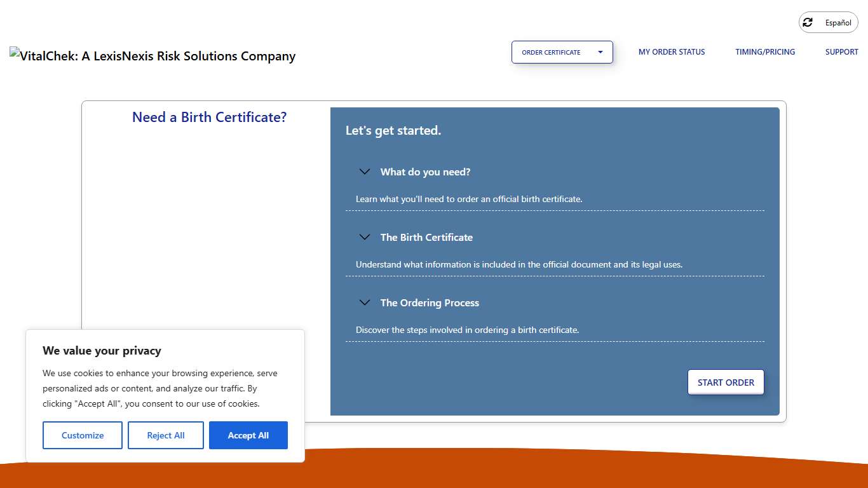The height and width of the screenshot is (488, 868).
Task: Click 'Need a Birth Certificate?' heading
Action: coord(209,117)
